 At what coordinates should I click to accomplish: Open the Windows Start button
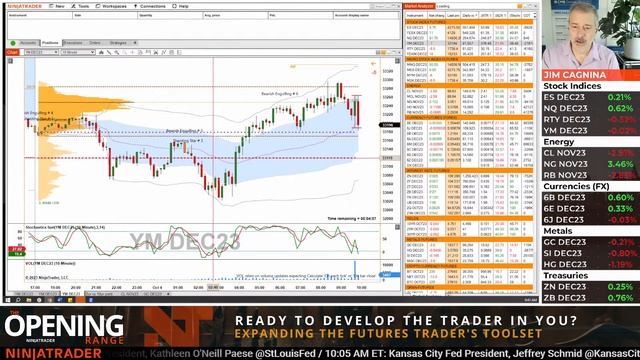[x=8, y=300]
